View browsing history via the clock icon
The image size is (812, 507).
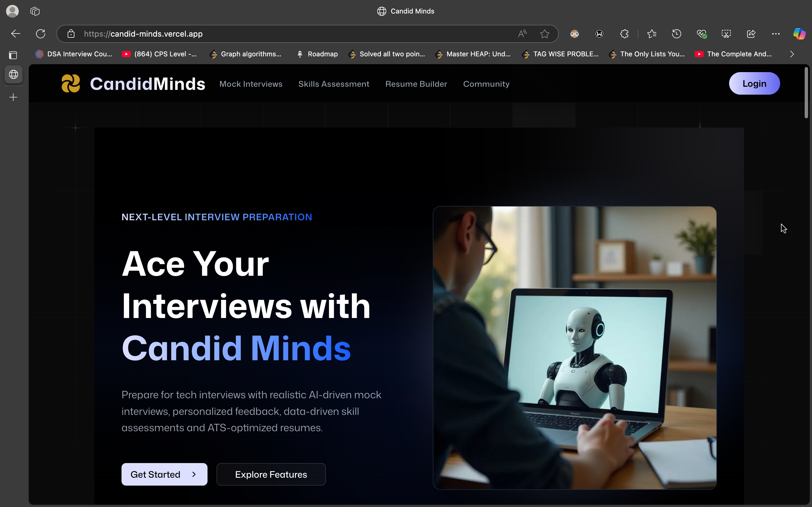click(677, 34)
